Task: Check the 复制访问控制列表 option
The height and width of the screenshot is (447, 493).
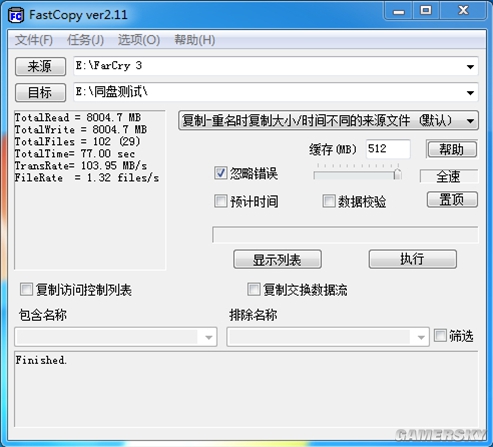Action: 26,289
